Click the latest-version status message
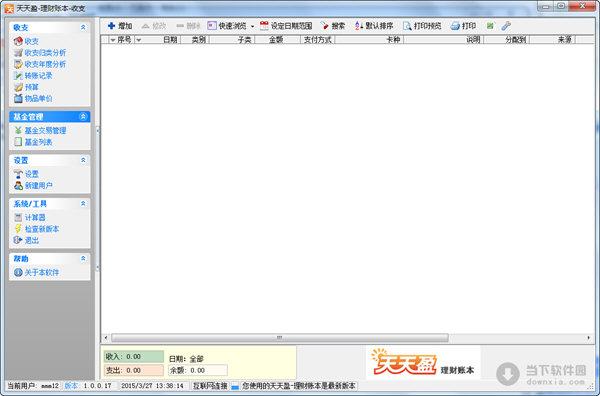This screenshot has height=396, width=600. click(299, 386)
